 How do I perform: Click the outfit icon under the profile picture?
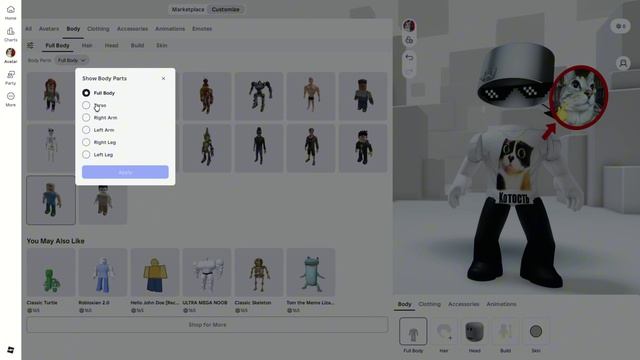click(x=409, y=40)
